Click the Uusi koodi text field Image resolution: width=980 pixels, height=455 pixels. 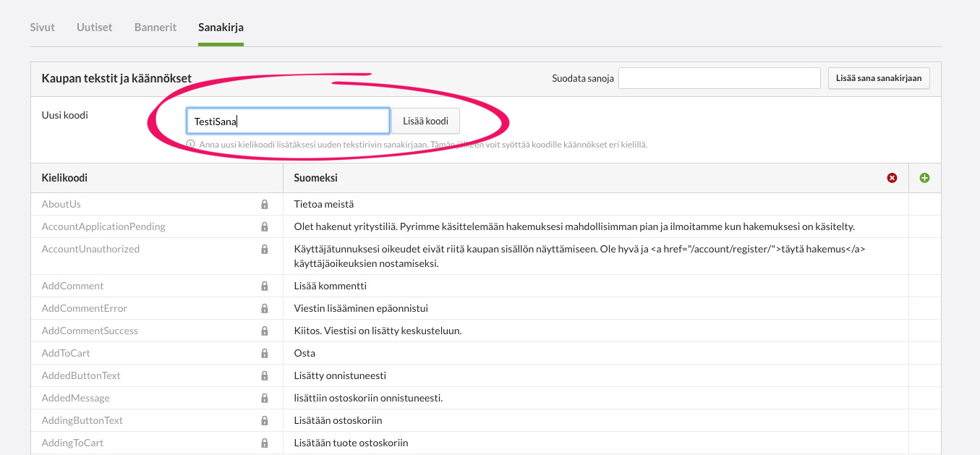288,122
